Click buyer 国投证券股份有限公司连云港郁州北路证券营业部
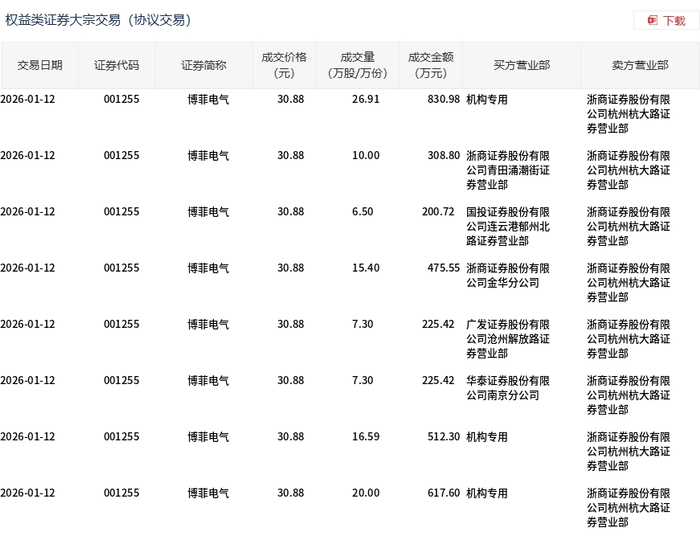This screenshot has width=700, height=540. pos(508,226)
